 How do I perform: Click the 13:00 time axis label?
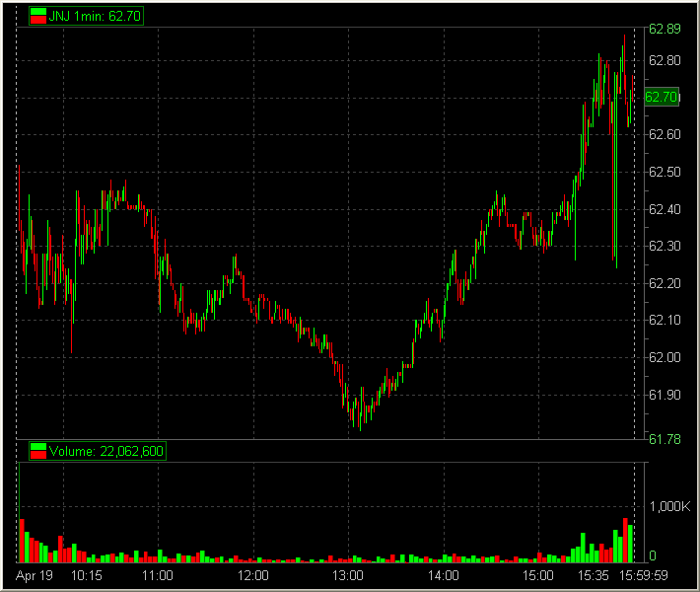tap(348, 575)
